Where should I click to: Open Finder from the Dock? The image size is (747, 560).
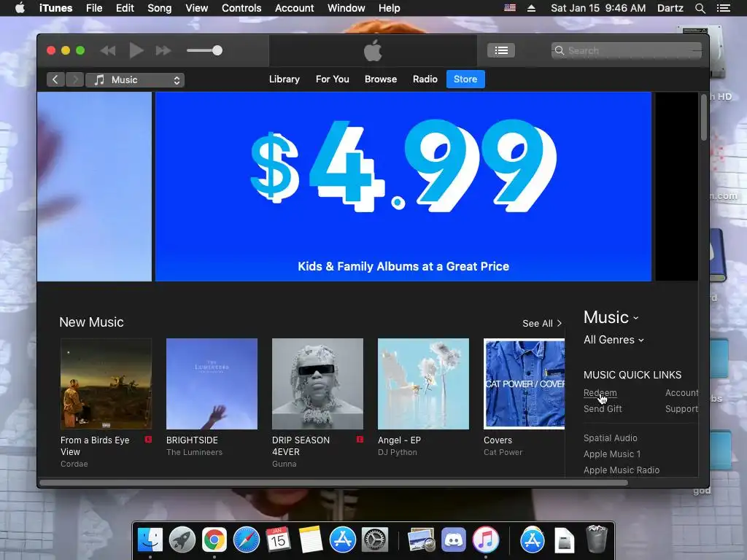150,540
